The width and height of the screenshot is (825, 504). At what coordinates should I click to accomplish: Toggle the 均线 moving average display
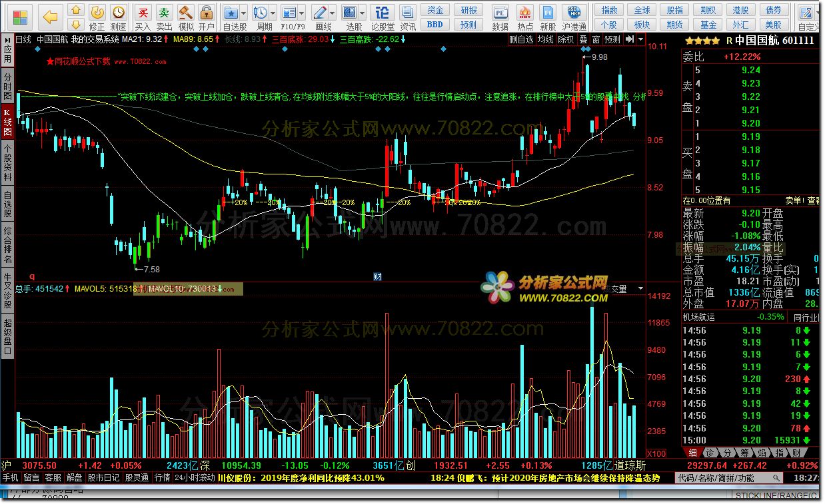[546, 39]
